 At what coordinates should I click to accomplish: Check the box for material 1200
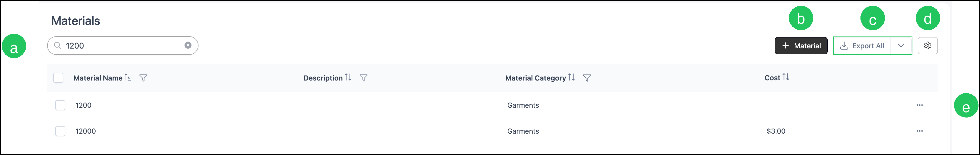pyautogui.click(x=60, y=105)
